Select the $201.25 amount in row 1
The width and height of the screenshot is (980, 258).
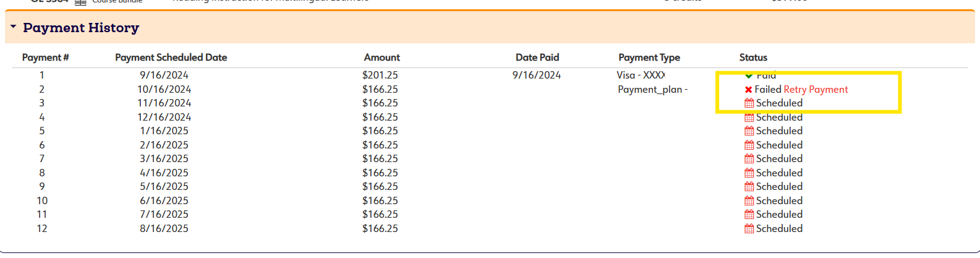[380, 75]
